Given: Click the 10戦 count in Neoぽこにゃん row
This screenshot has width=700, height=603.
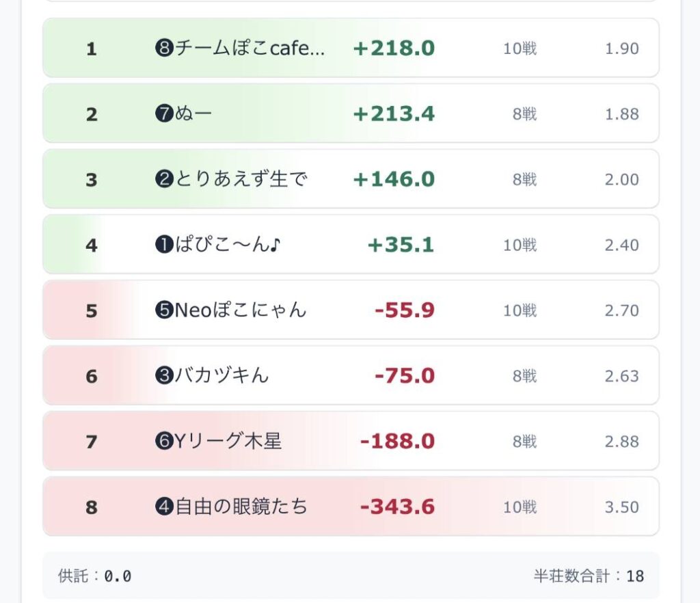Looking at the screenshot, I should coord(520,310).
